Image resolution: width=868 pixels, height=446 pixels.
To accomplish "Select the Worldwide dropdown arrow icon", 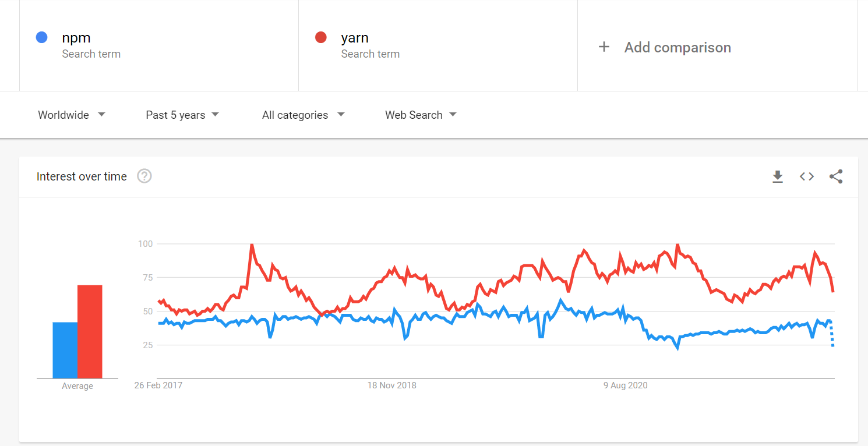I will coord(101,115).
